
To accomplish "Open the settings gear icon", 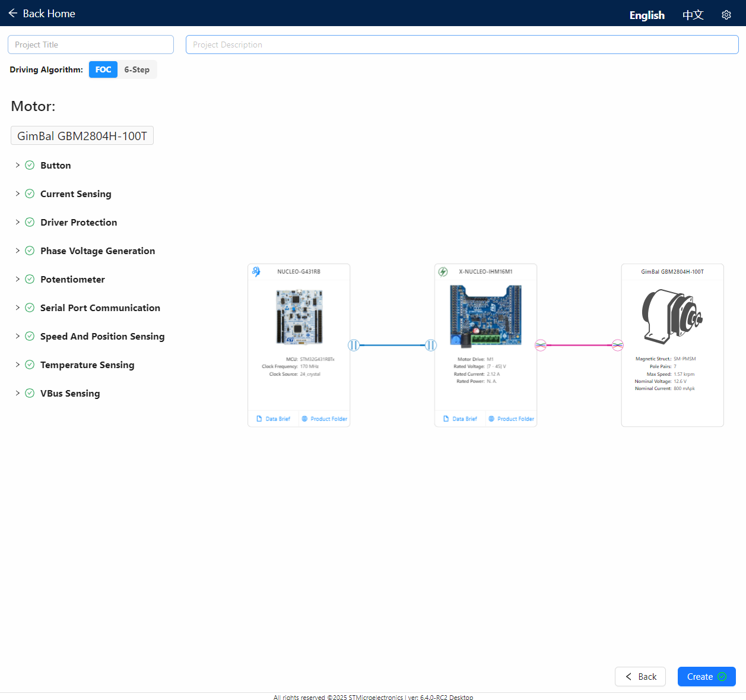I will [x=726, y=15].
